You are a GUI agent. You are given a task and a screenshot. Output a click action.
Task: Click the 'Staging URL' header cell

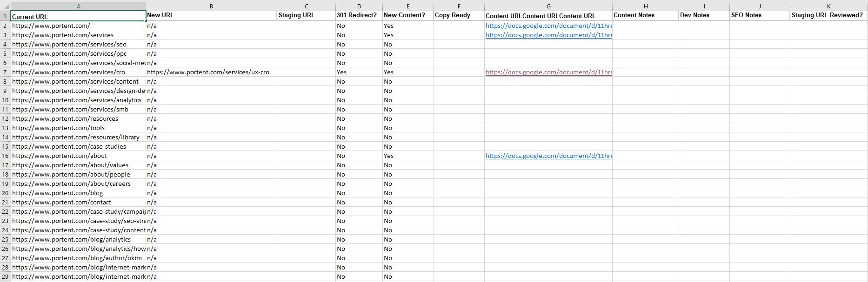(306, 15)
